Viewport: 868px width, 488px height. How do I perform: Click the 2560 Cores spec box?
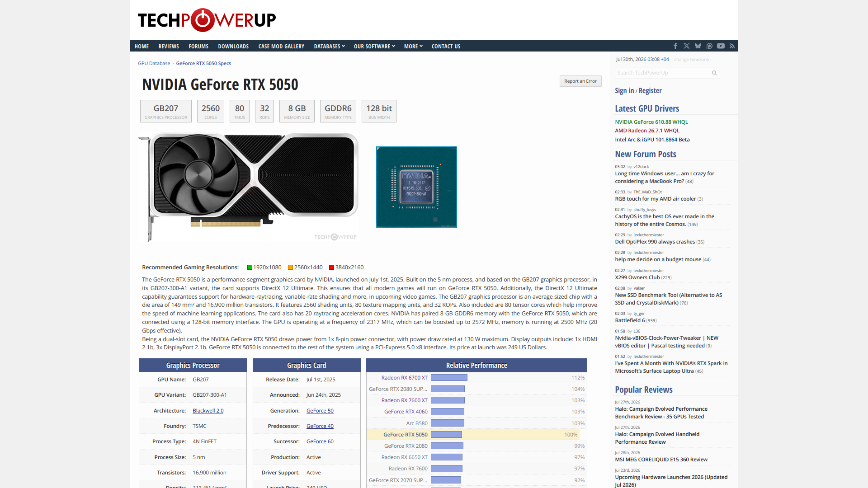(x=211, y=111)
